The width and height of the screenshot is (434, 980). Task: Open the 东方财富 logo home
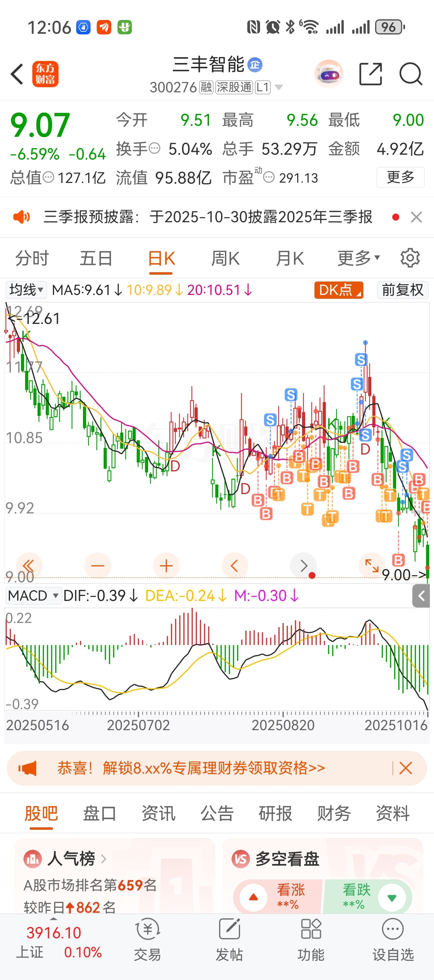pos(45,74)
